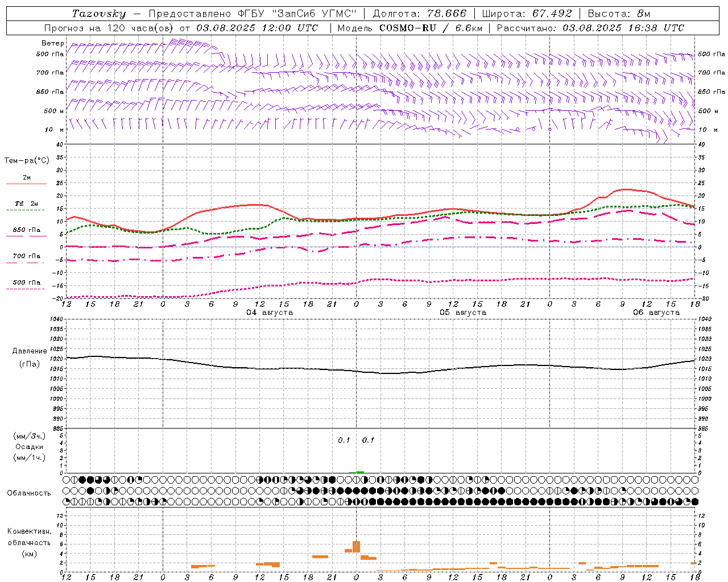The width and height of the screenshot is (728, 582).
Task: Click the 850 гПа temperature legend entry
Action: pyautogui.click(x=27, y=230)
